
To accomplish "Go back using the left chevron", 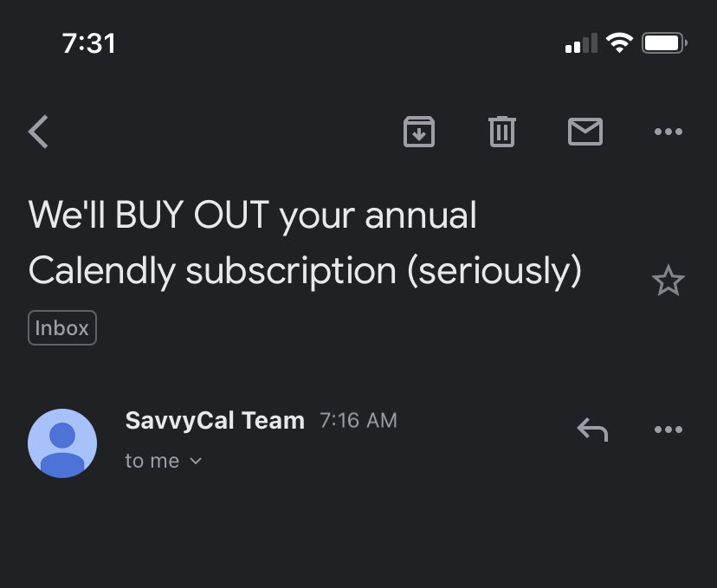I will click(x=39, y=132).
